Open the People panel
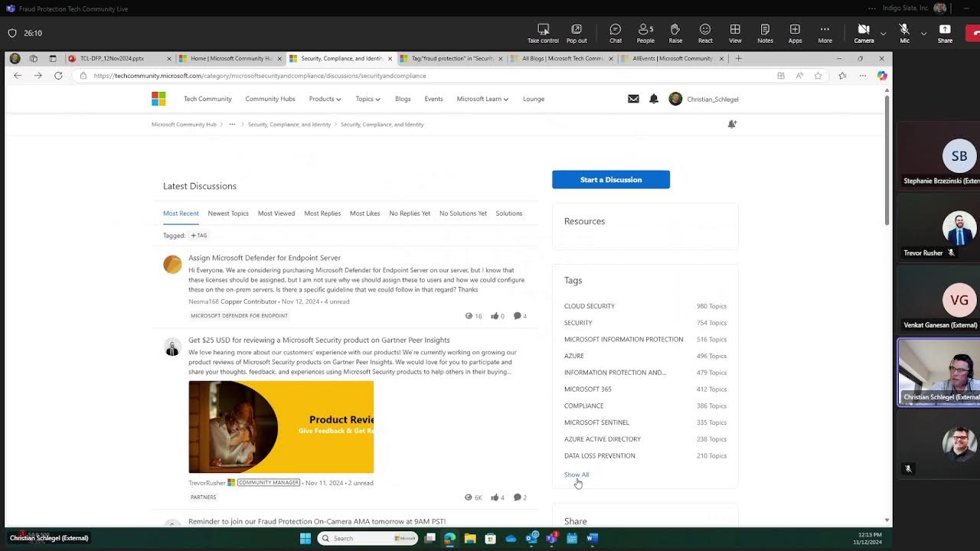Image resolution: width=980 pixels, height=551 pixels. click(645, 33)
